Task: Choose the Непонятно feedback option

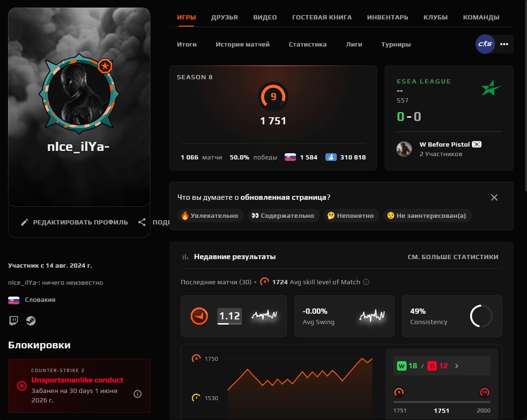Action: (351, 215)
